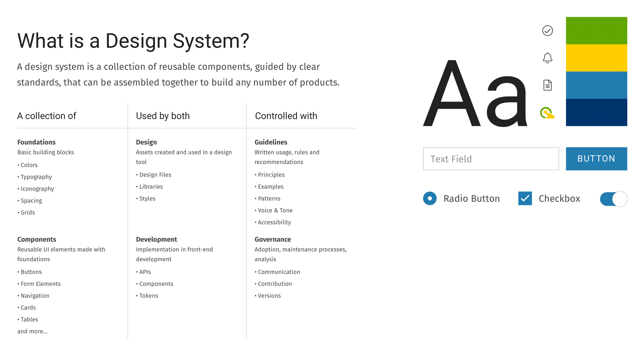This screenshot has width=644, height=352.
Task: Focus the Text Field input
Action: tap(491, 159)
